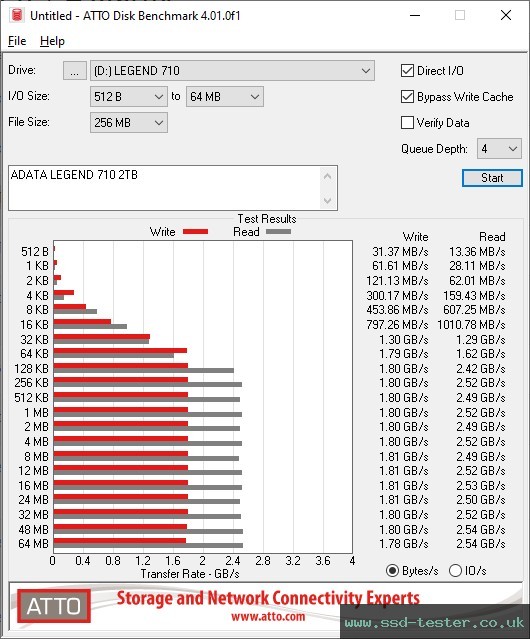Open the File Size dropdown (256 MB)
530x639 pixels.
[x=129, y=123]
